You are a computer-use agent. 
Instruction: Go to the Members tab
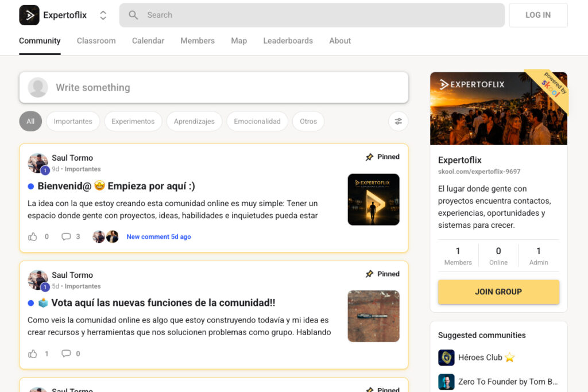[x=198, y=41]
